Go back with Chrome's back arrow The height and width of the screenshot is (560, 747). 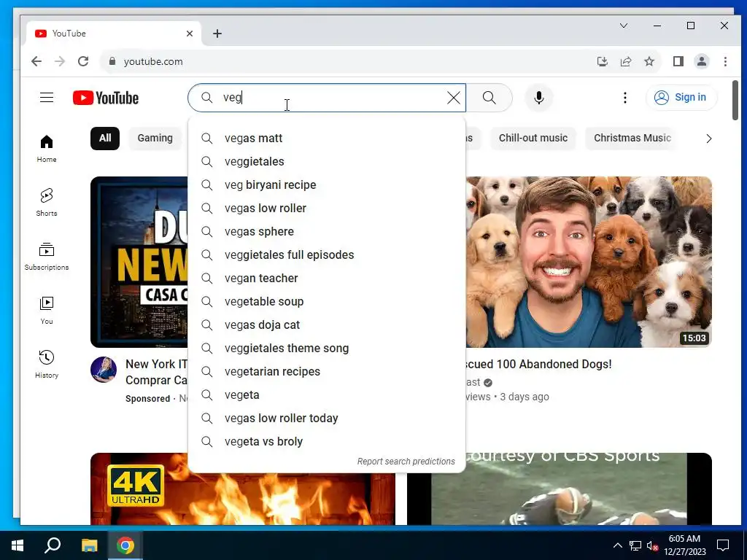pyautogui.click(x=36, y=61)
